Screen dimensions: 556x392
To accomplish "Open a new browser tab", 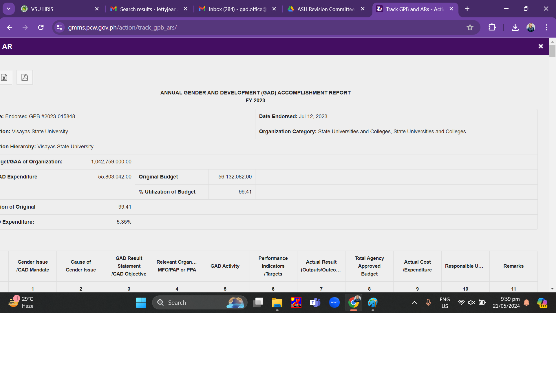I will (467, 9).
